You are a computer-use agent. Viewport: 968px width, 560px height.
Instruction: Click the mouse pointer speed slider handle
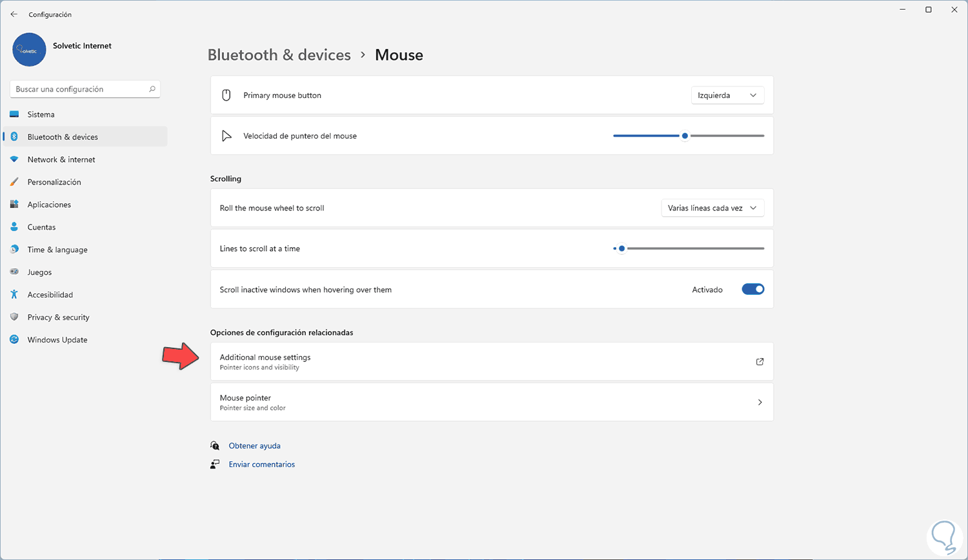685,136
